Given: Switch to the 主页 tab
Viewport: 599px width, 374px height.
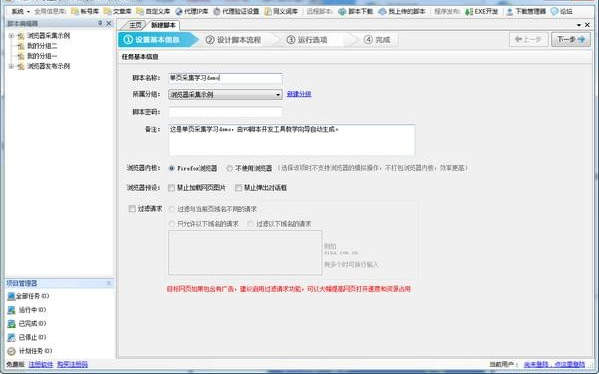Looking at the screenshot, I should click(134, 25).
